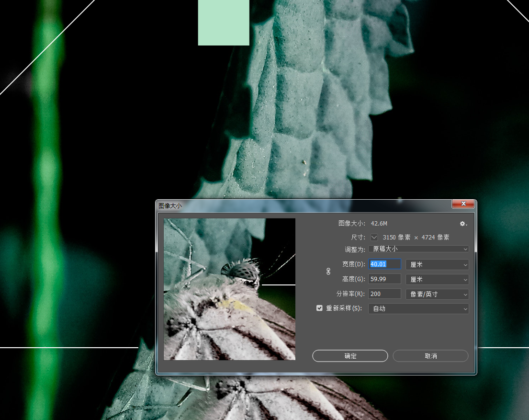Screen dimensions: 529x420
Task: Open the height unit 厘米 dropdown
Action: (x=437, y=279)
